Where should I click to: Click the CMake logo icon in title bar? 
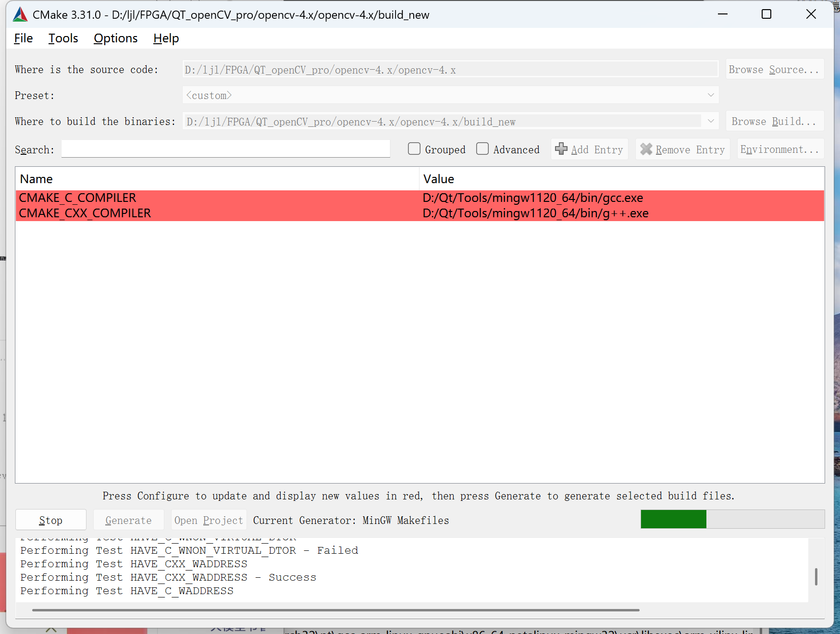pyautogui.click(x=20, y=14)
